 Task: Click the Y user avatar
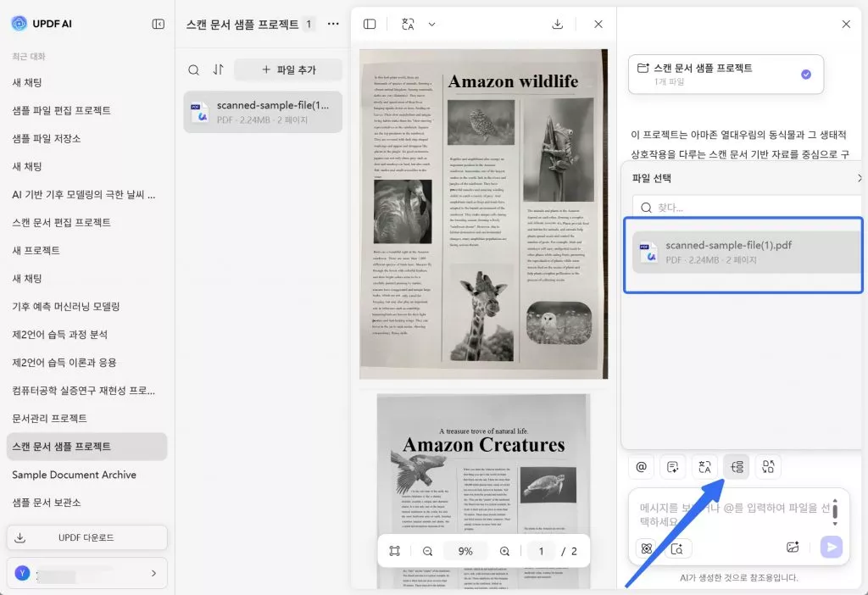(22, 573)
